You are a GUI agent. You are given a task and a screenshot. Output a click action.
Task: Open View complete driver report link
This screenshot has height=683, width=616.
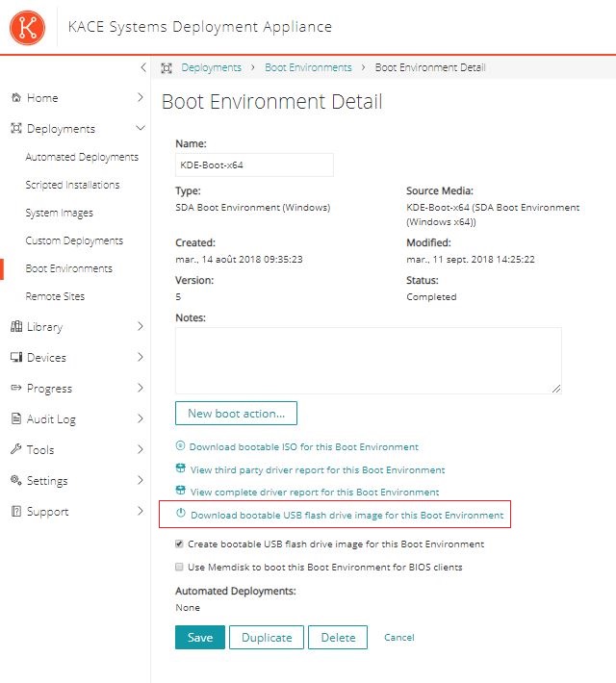(315, 493)
